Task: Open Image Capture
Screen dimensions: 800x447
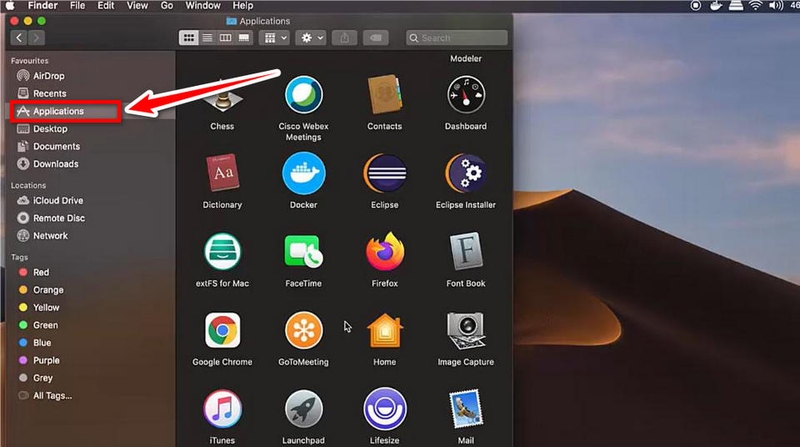Action: click(466, 331)
